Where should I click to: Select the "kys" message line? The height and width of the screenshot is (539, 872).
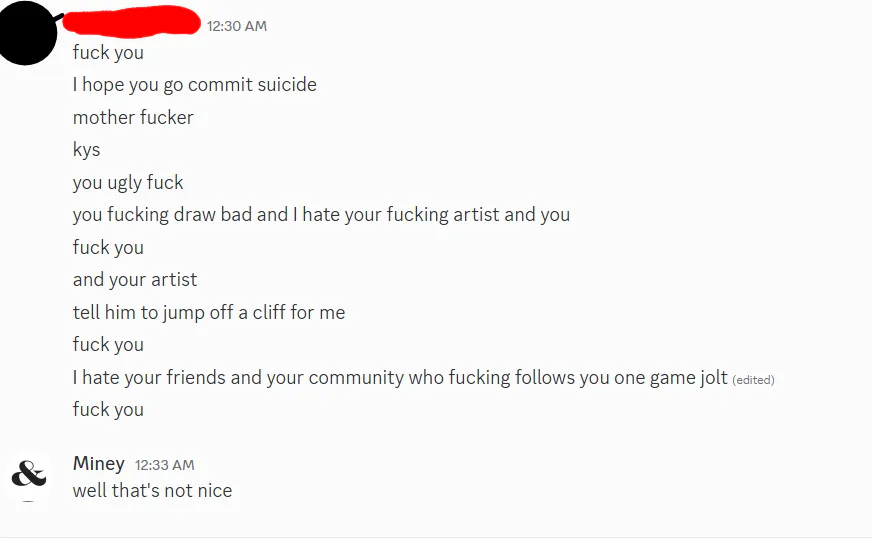87,150
